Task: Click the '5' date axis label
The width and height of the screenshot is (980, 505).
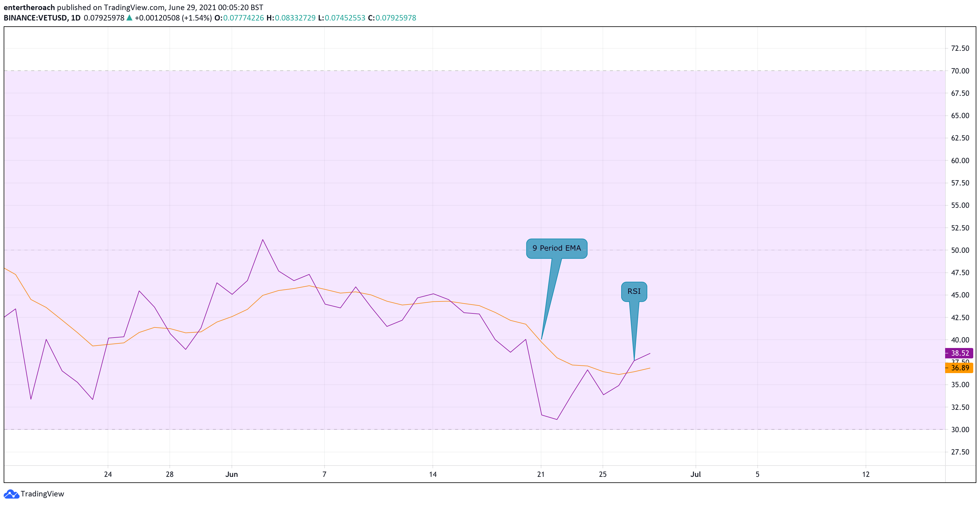Action: (x=757, y=475)
